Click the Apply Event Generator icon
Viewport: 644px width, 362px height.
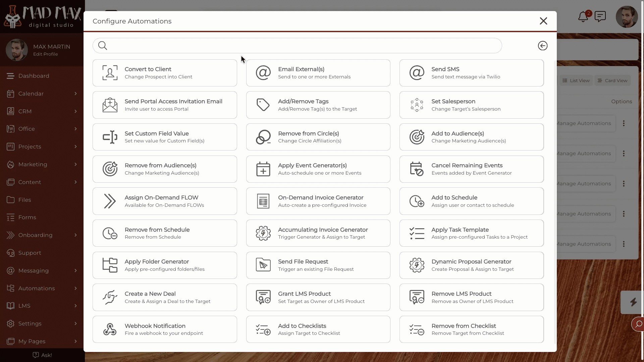coord(264,169)
